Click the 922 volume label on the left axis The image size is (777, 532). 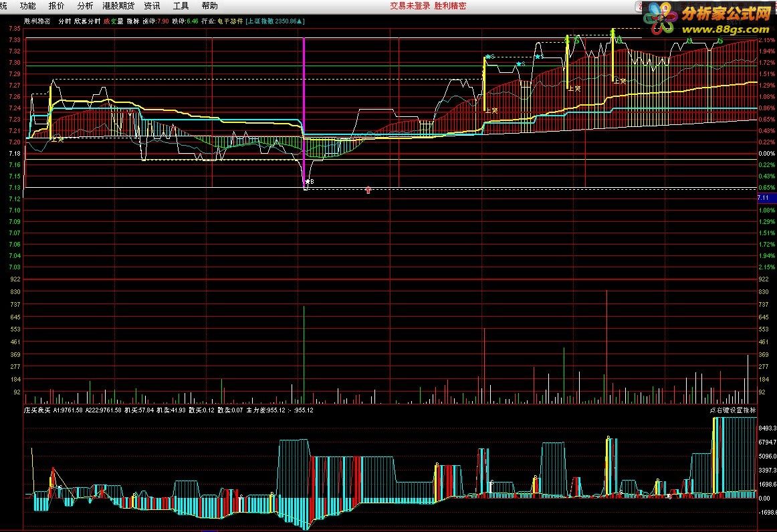tap(15, 279)
